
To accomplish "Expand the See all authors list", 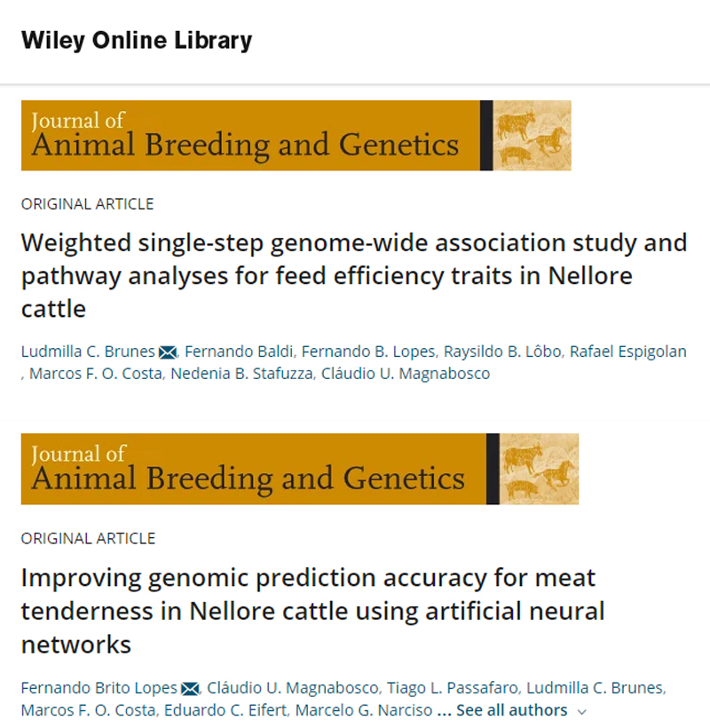I will [x=511, y=710].
